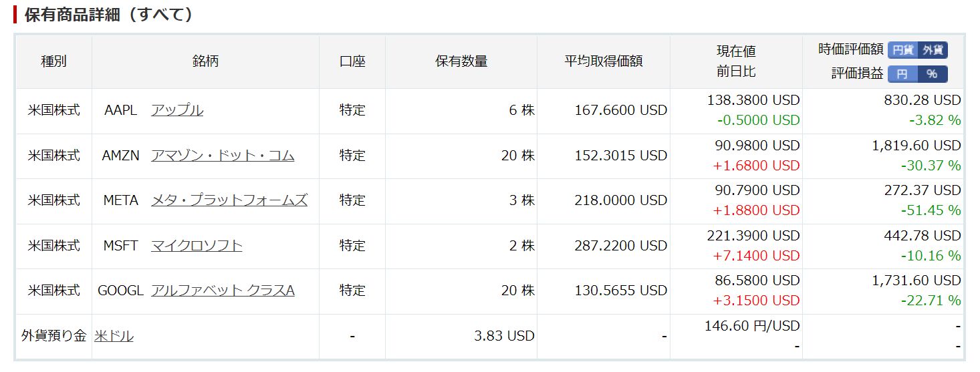Click the 口座 column header

click(x=352, y=62)
